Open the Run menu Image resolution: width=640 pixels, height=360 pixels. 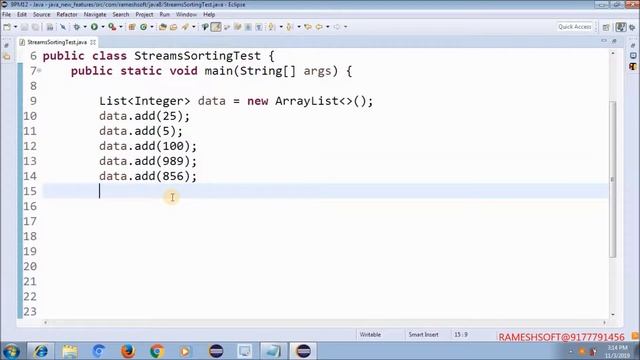[164, 14]
